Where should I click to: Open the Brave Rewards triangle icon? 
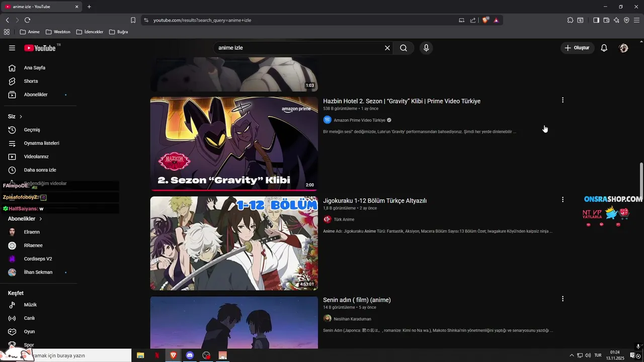coord(496,20)
